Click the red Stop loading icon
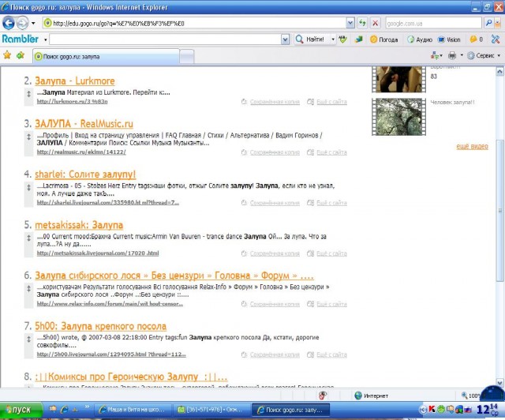 [376, 23]
